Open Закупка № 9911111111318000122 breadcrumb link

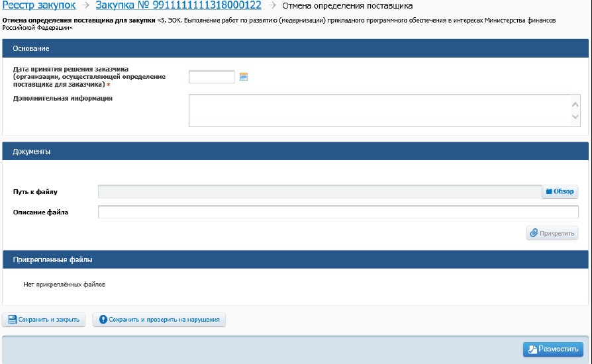coord(178,6)
